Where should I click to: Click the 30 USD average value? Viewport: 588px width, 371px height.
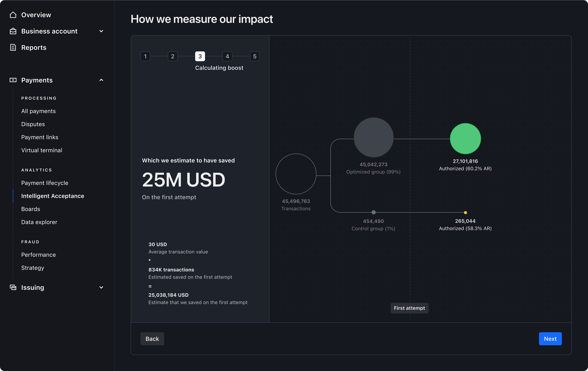158,244
